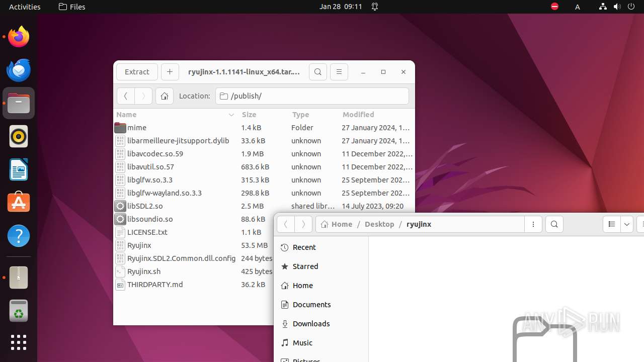Add files with the plus button
The width and height of the screenshot is (644, 362).
(x=170, y=72)
